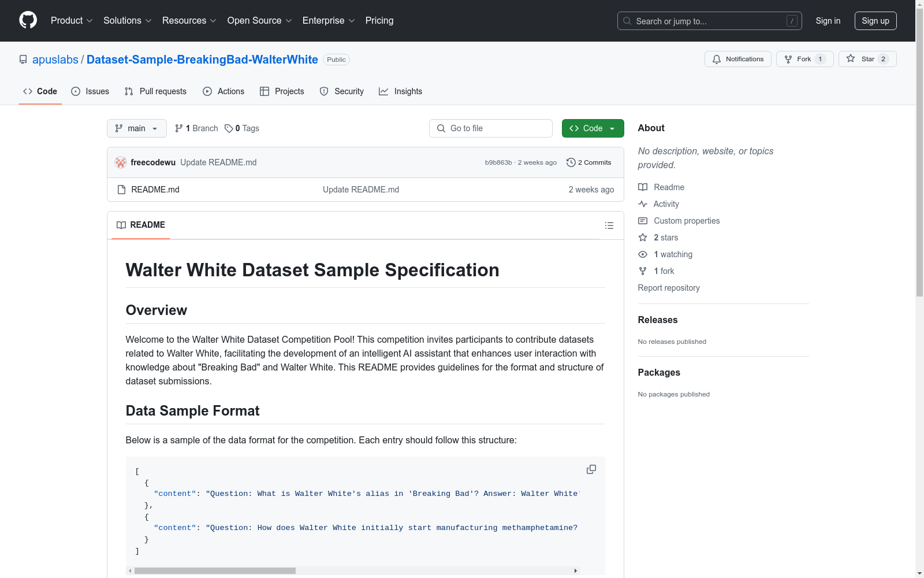This screenshot has width=924, height=578.
Task: Click the eye icon beside 1 watching
Action: pos(643,254)
